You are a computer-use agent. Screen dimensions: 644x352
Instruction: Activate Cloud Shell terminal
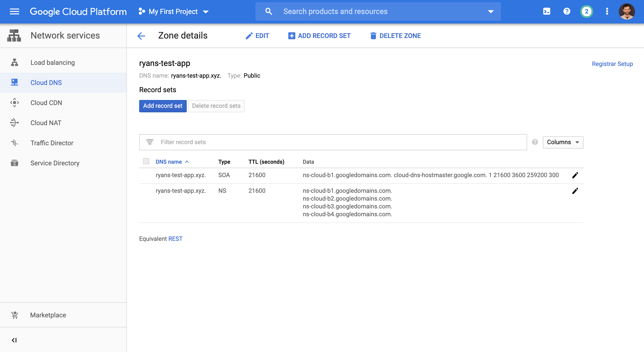(546, 11)
